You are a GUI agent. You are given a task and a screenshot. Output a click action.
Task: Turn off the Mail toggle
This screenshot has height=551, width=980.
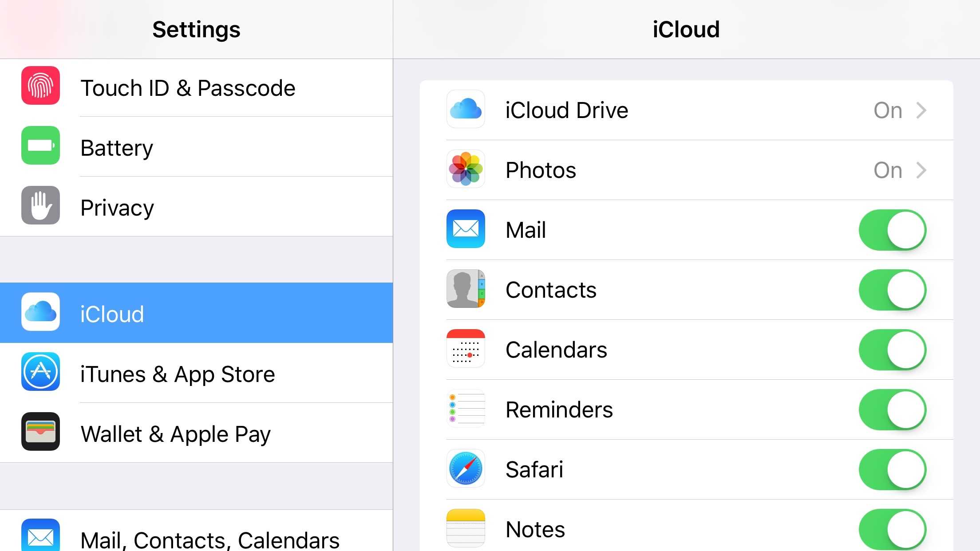click(892, 230)
